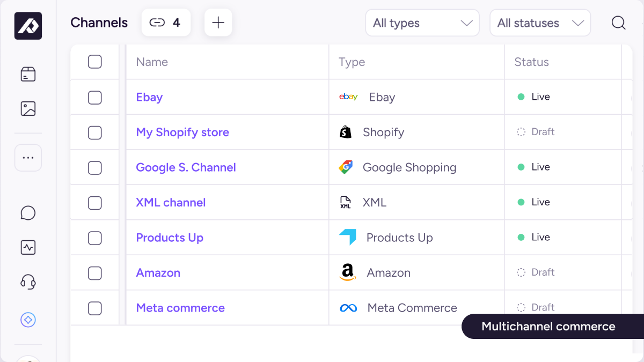This screenshot has width=644, height=362.
Task: Check the Ebay row checkbox
Action: point(95,97)
